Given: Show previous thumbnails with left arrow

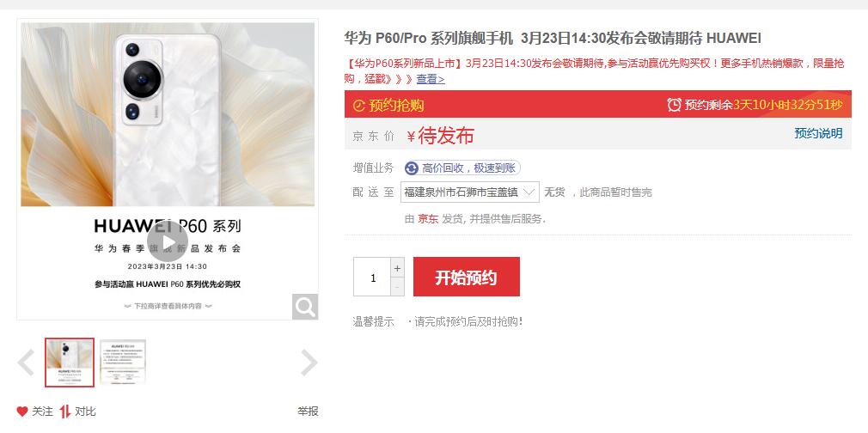Looking at the screenshot, I should click(27, 363).
